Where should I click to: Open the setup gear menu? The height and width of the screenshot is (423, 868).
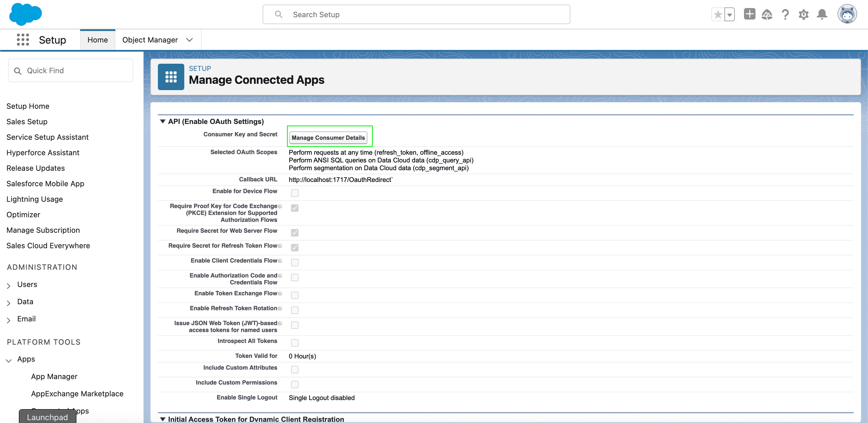pos(803,14)
